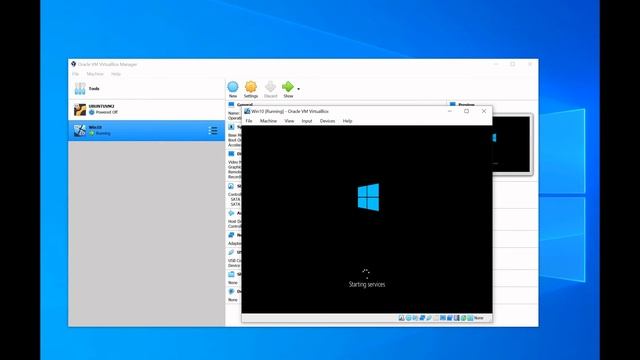640x360 pixels.
Task: Open the dropdown arrow beside Show
Action: pyautogui.click(x=298, y=89)
